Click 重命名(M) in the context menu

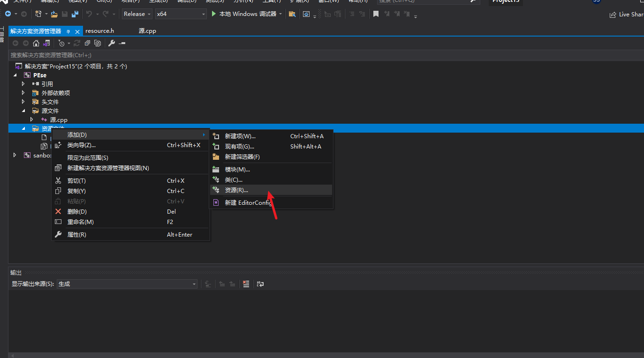point(130,222)
